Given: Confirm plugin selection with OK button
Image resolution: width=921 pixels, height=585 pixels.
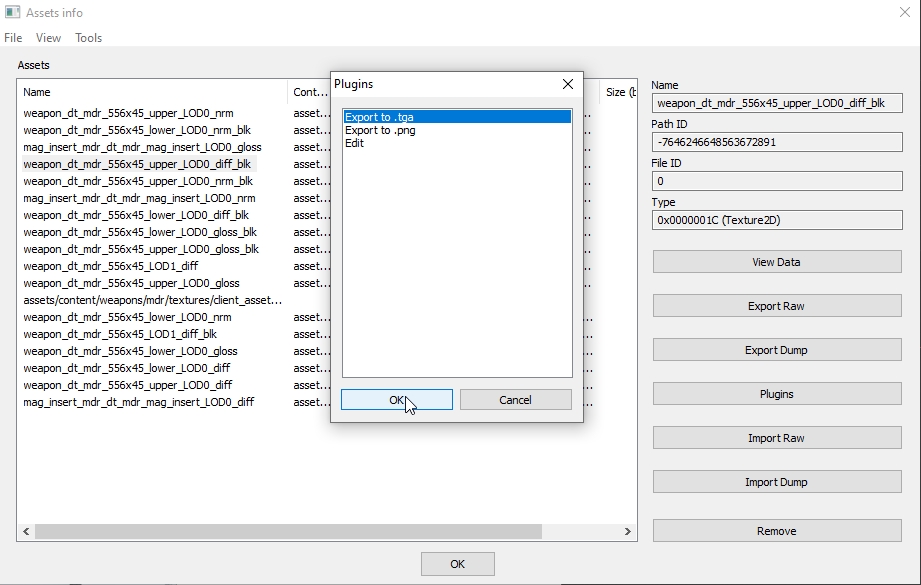Looking at the screenshot, I should point(396,400).
